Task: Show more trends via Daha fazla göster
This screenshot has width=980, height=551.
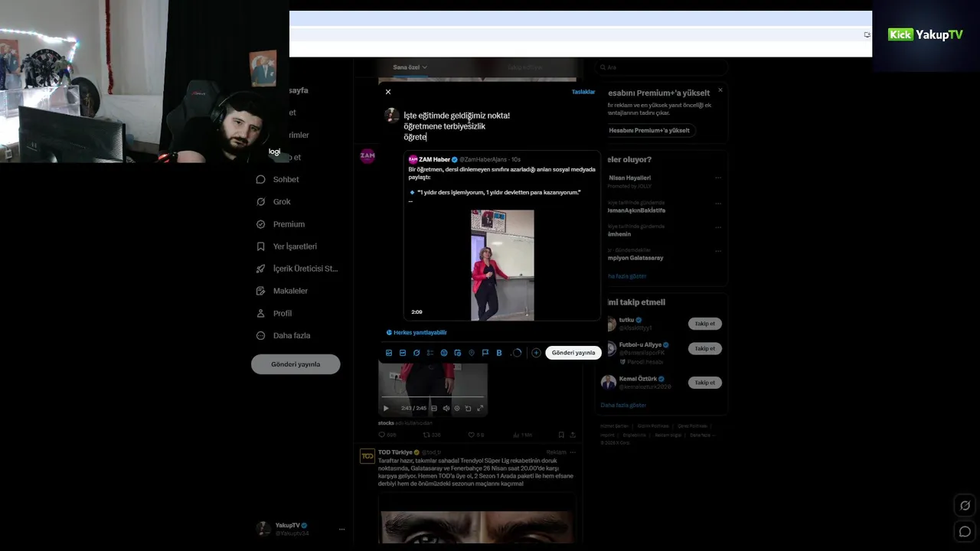Action: [628, 276]
